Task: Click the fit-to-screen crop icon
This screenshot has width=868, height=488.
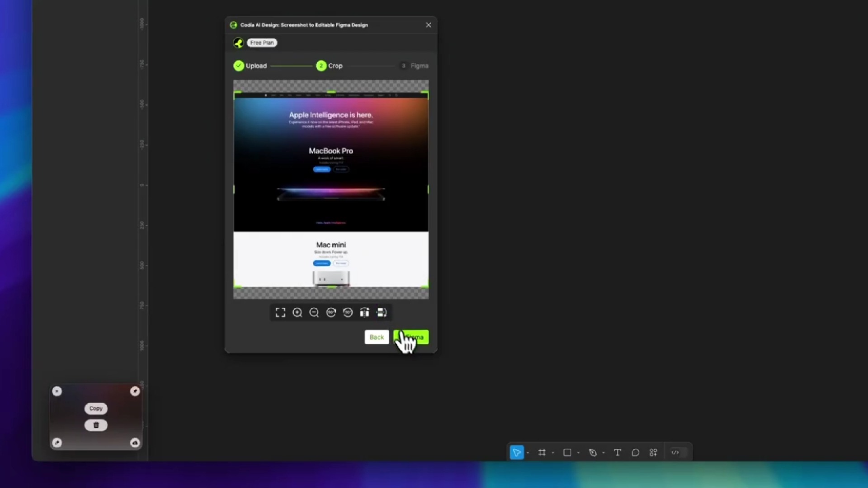Action: (x=280, y=313)
